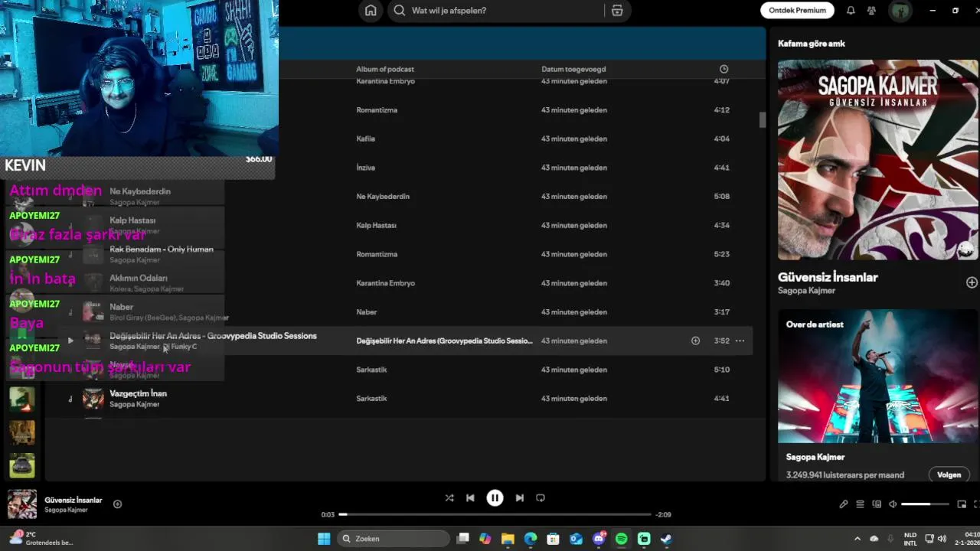Image resolution: width=980 pixels, height=551 pixels.
Task: Toggle the lyrics microphone icon
Action: coord(843,504)
